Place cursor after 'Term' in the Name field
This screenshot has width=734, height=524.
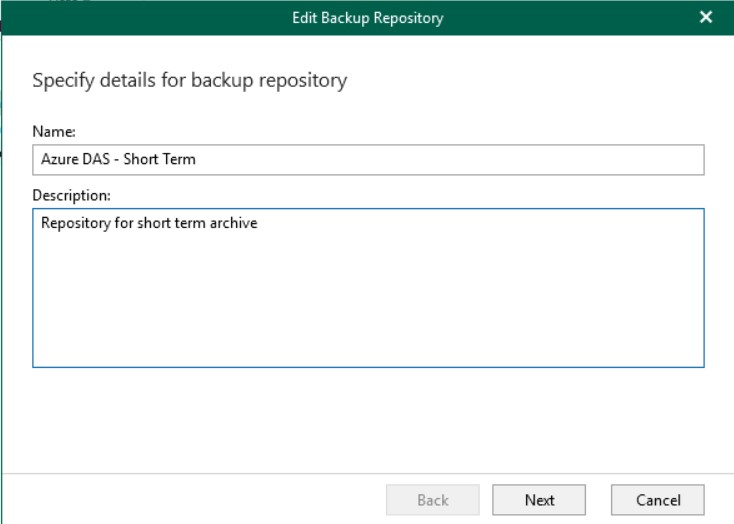click(196, 159)
